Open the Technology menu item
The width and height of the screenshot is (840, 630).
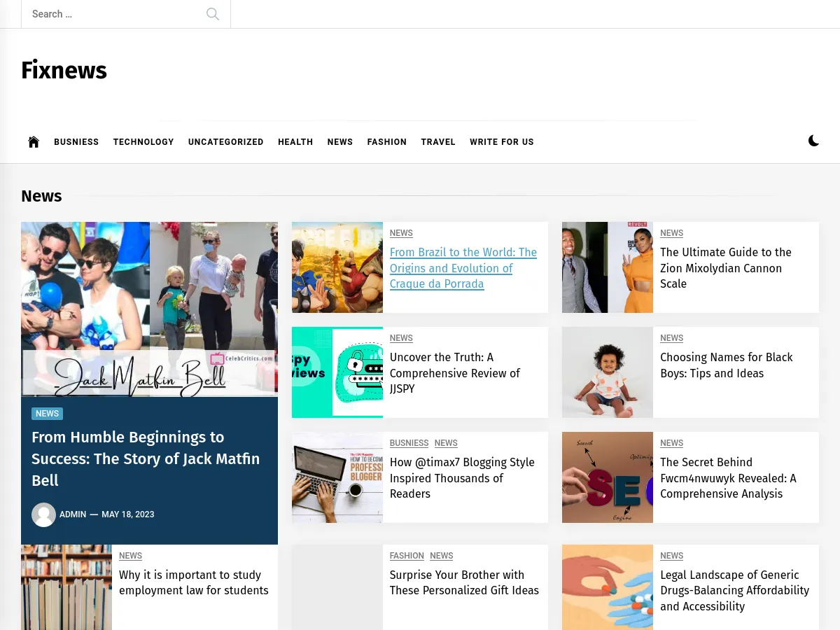point(143,142)
